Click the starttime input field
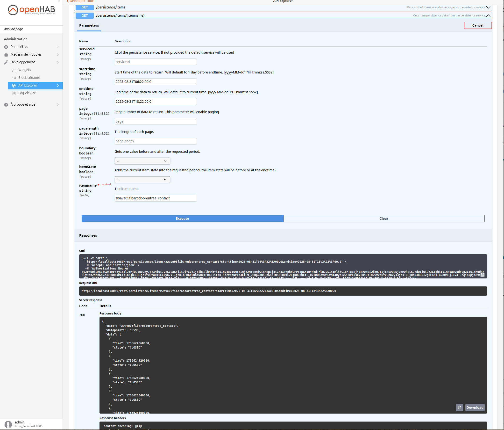 pyautogui.click(x=156, y=81)
